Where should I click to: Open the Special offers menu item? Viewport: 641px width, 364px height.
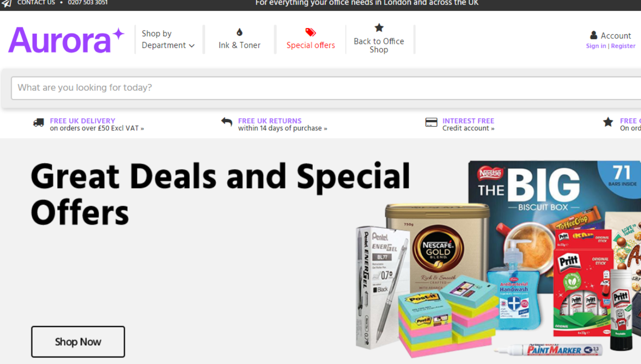pyautogui.click(x=311, y=39)
